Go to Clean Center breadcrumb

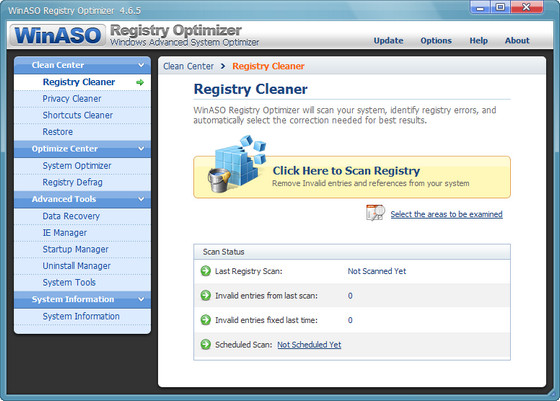coord(188,66)
